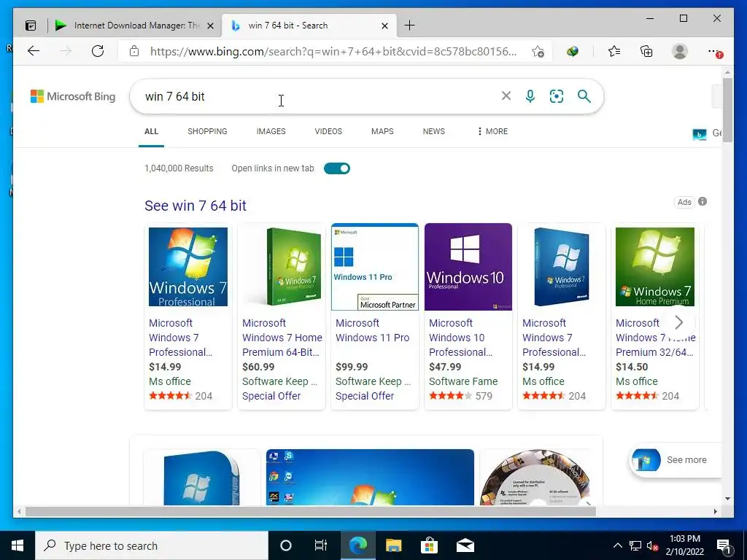
Task: Click scroll right arrow on horizontal scrollbar
Action: point(715,511)
